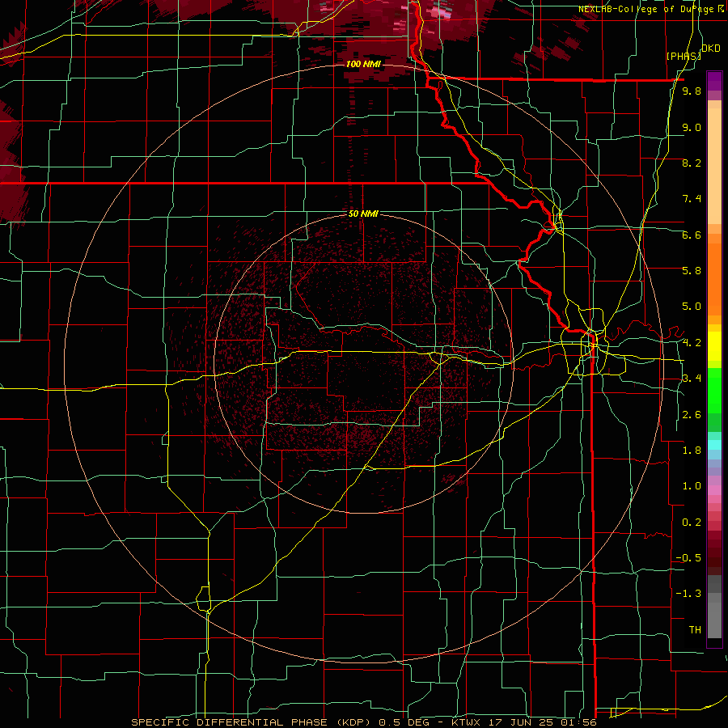Click the "9.8" color scale value
Screen dimensions: 728x728
tap(692, 91)
